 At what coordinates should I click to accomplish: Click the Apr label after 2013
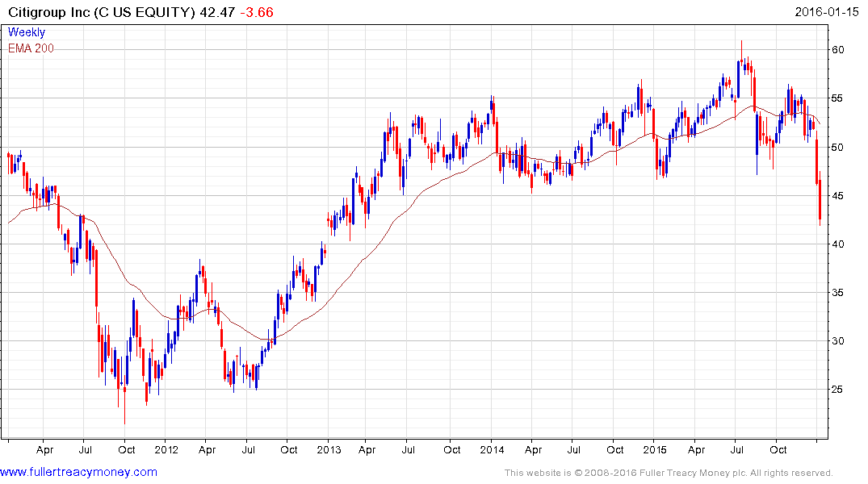367,450
